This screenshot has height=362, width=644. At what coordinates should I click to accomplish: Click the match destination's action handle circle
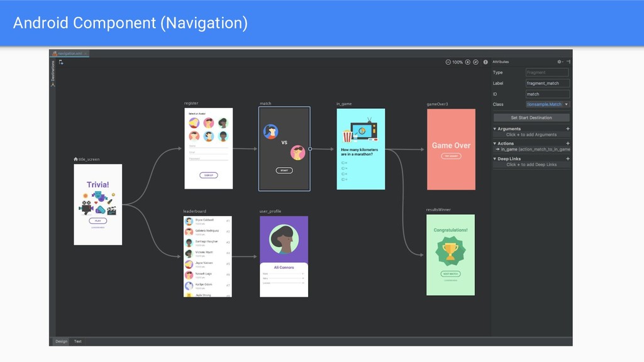coord(310,149)
